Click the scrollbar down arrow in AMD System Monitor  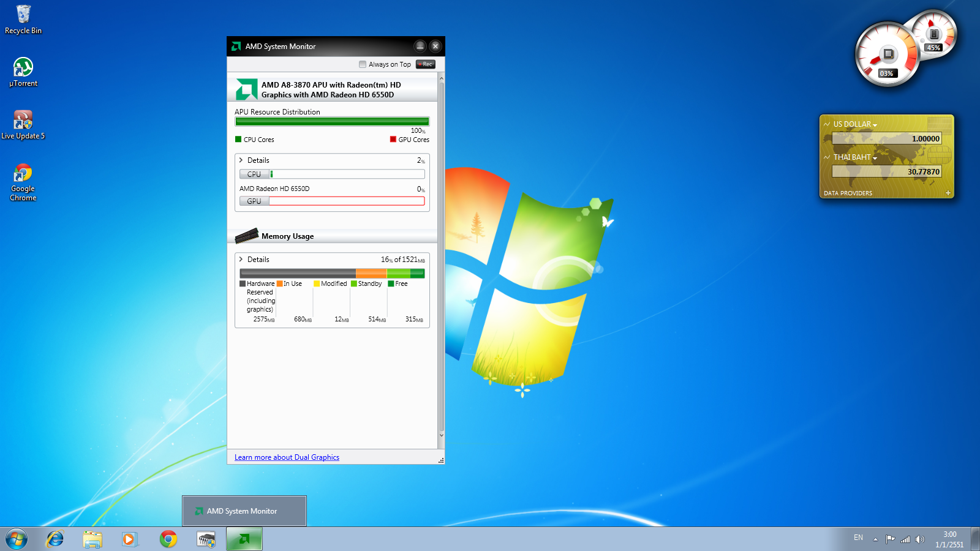coord(441,435)
